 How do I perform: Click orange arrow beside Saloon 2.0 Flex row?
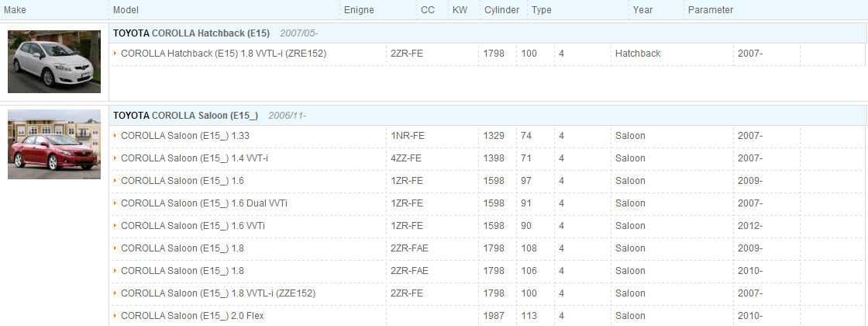[115, 315]
